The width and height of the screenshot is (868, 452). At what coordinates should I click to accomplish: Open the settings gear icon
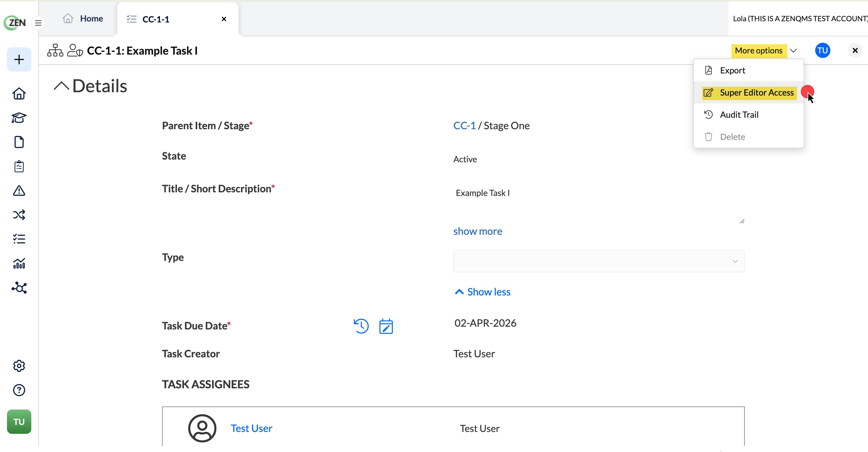[19, 366]
